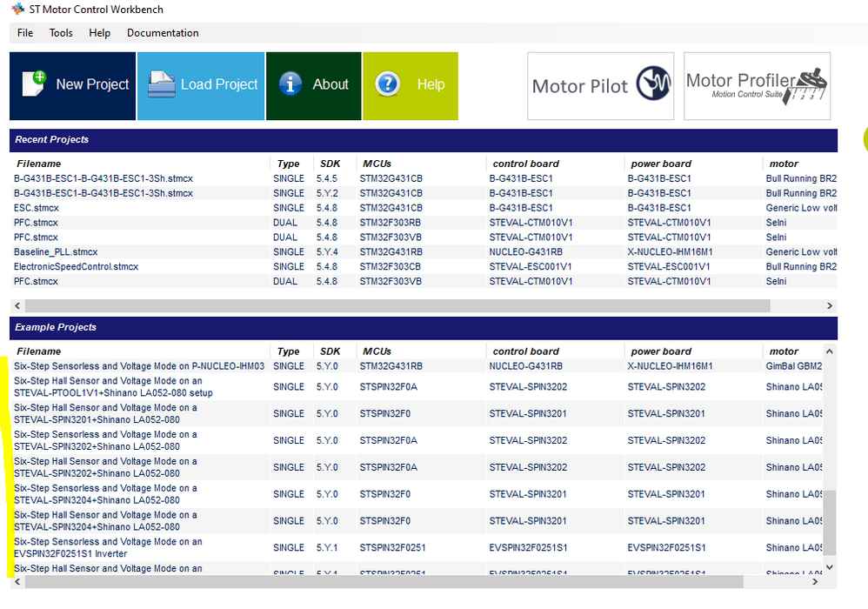Open the Documentation menu

(163, 33)
